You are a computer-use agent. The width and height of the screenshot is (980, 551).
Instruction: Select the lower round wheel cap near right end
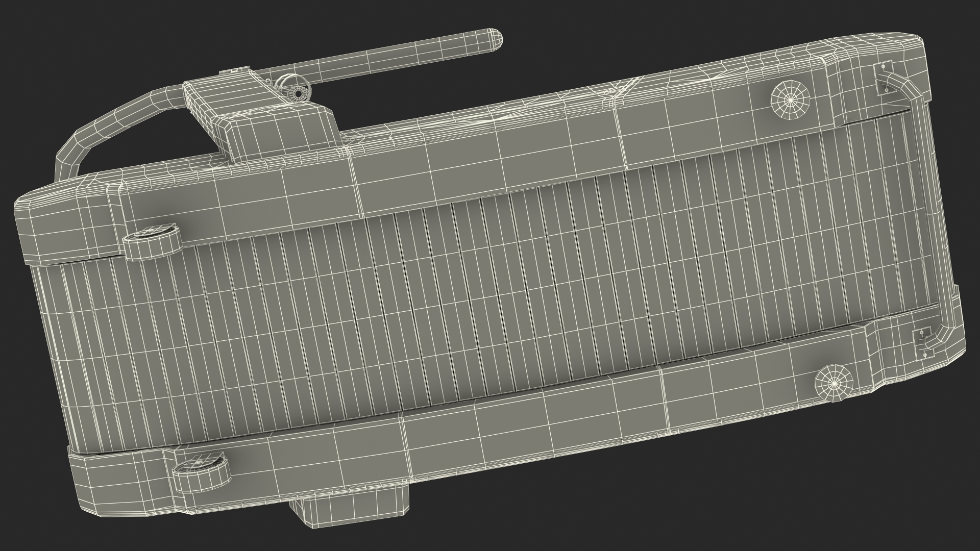[834, 383]
